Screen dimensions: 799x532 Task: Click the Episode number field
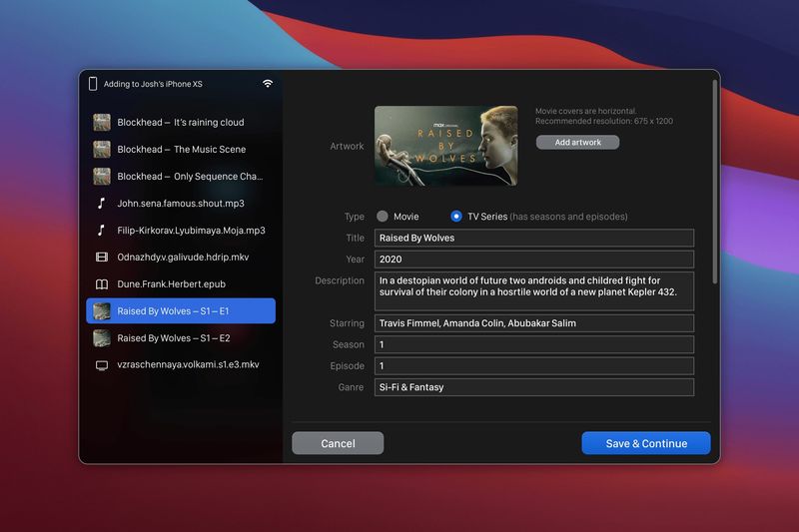click(x=534, y=366)
